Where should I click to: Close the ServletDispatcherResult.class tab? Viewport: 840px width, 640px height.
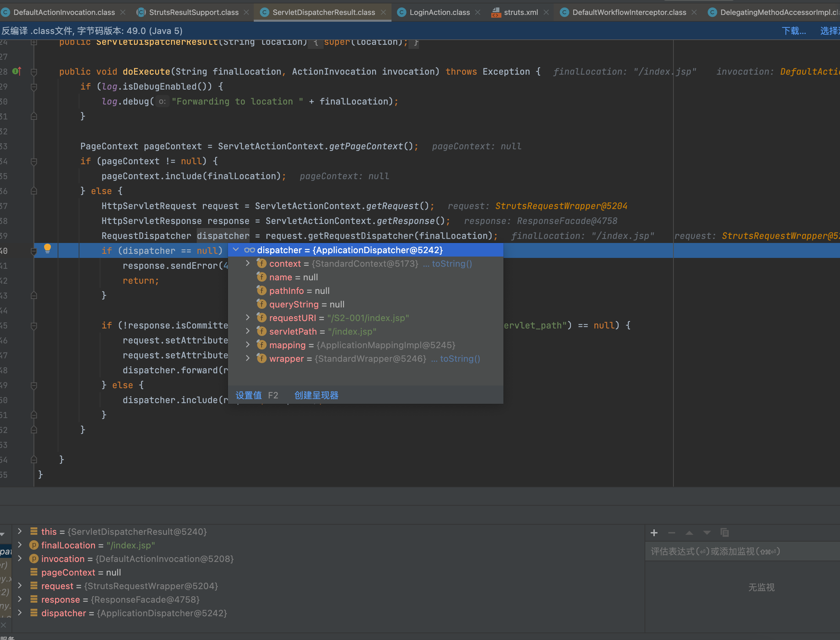tap(383, 12)
